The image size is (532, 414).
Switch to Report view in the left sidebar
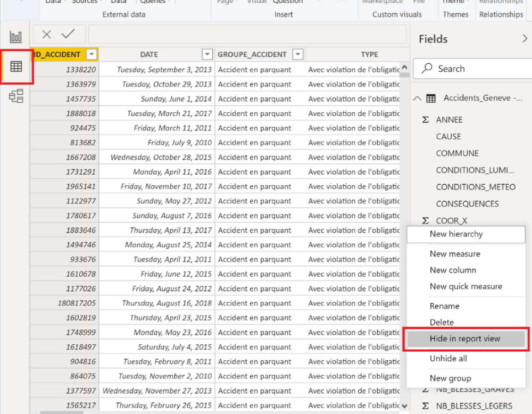pos(15,36)
